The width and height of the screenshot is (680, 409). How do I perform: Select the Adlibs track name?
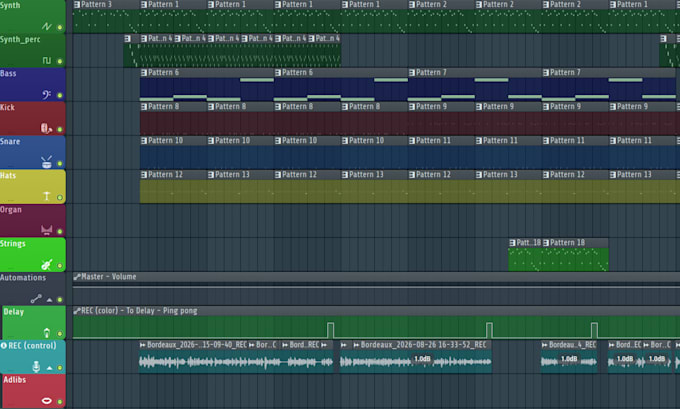pos(15,380)
